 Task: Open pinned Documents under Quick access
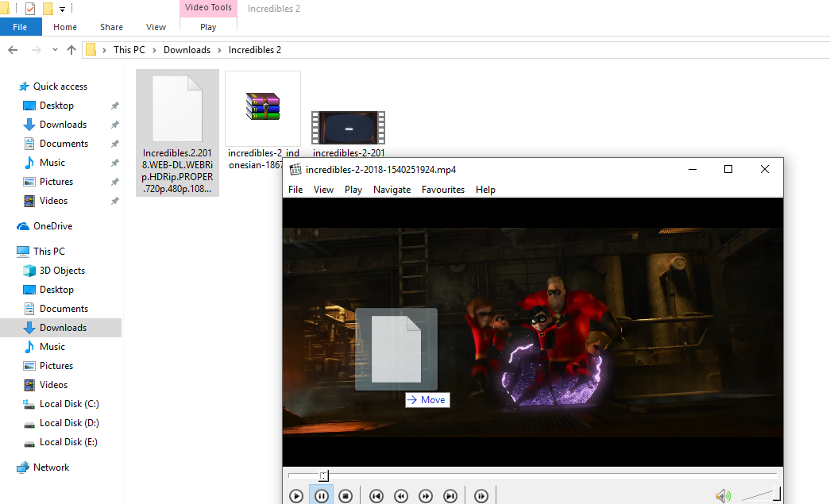(x=64, y=144)
